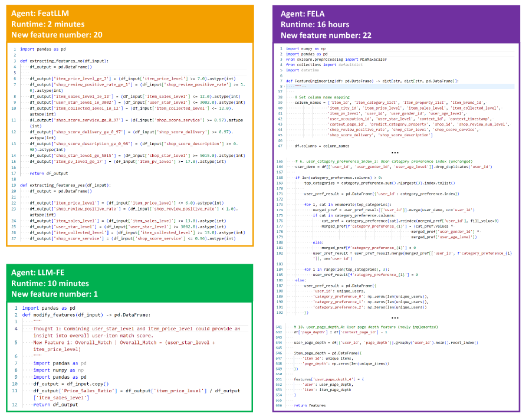This screenshot has width=529, height=420.
Task: Click 'import pandas as pd' in FeatLLM line 1
Action: (x=43, y=49)
